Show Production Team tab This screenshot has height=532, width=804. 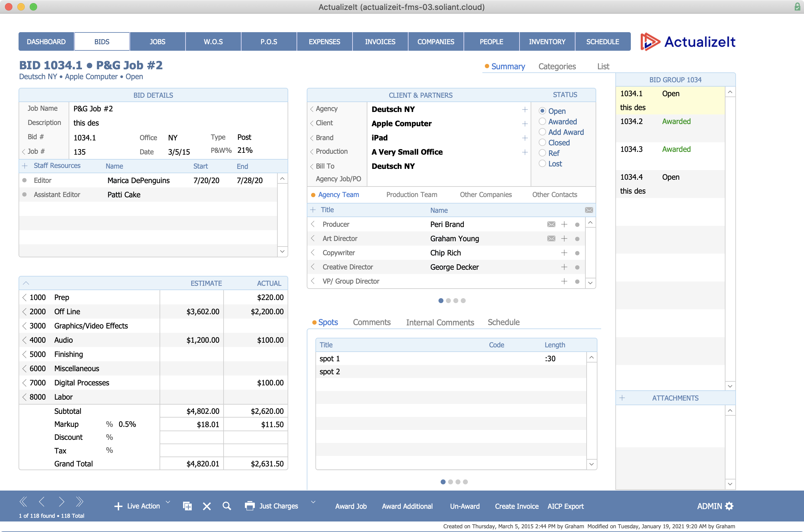pos(412,195)
